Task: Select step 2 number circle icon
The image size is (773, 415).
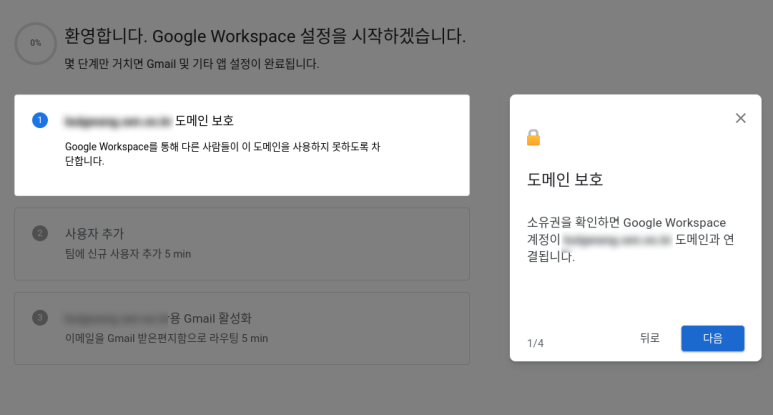Action: pos(40,233)
